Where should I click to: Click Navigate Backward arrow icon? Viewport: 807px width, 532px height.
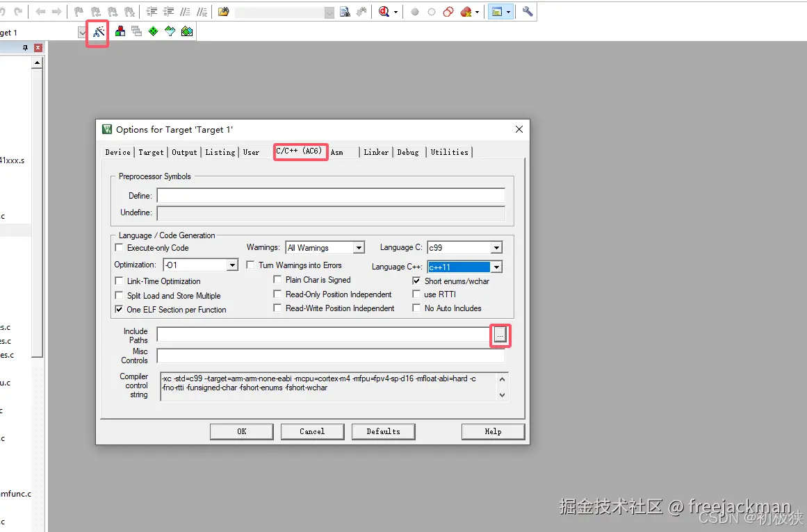click(x=40, y=11)
